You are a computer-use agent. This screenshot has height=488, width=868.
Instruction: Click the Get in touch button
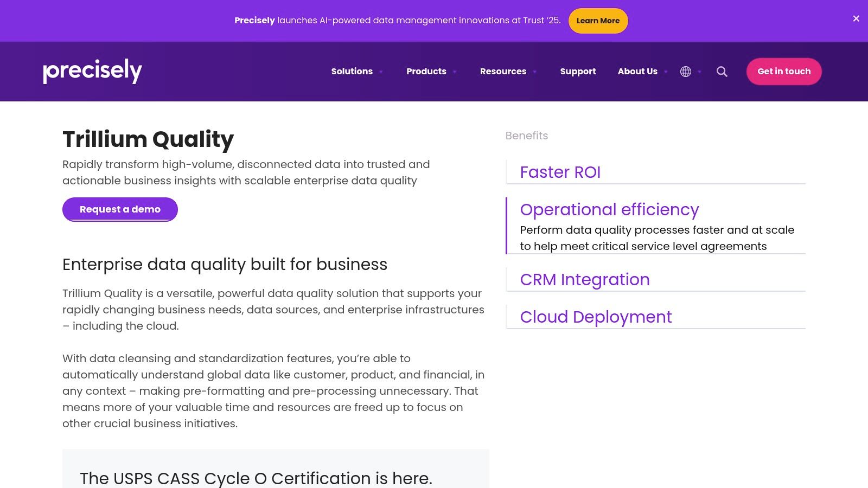tap(784, 71)
